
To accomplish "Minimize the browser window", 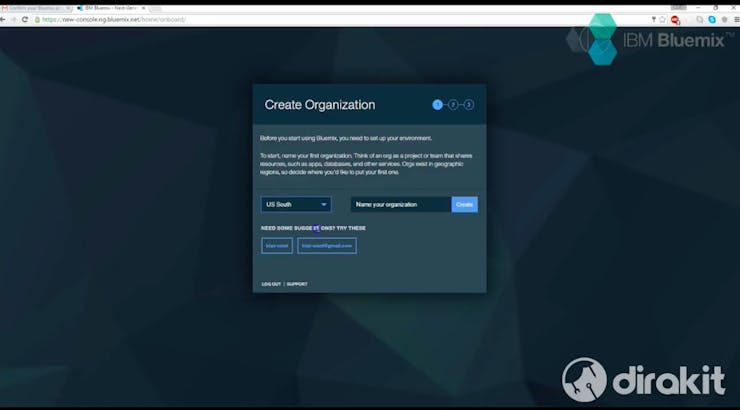I will (x=698, y=8).
